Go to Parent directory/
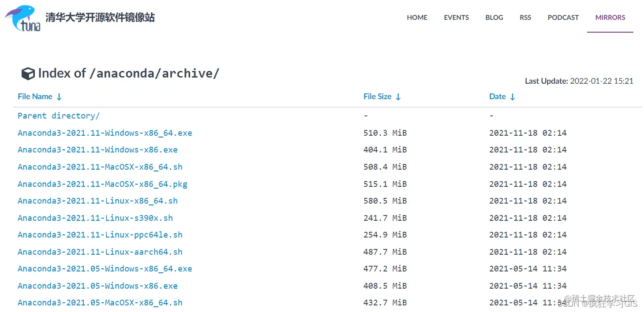The height and width of the screenshot is (312, 644). (x=59, y=116)
